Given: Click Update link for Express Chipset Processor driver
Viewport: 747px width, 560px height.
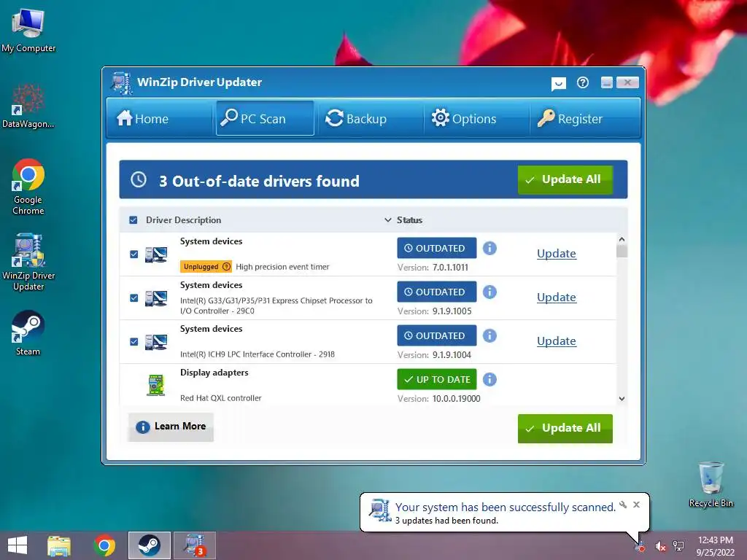Looking at the screenshot, I should [557, 297].
